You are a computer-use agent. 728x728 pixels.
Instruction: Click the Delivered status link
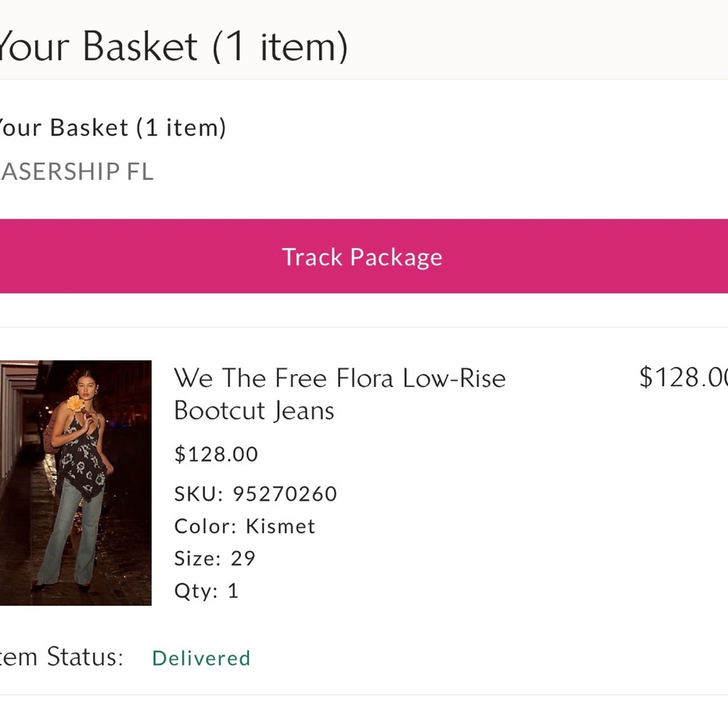click(x=201, y=658)
